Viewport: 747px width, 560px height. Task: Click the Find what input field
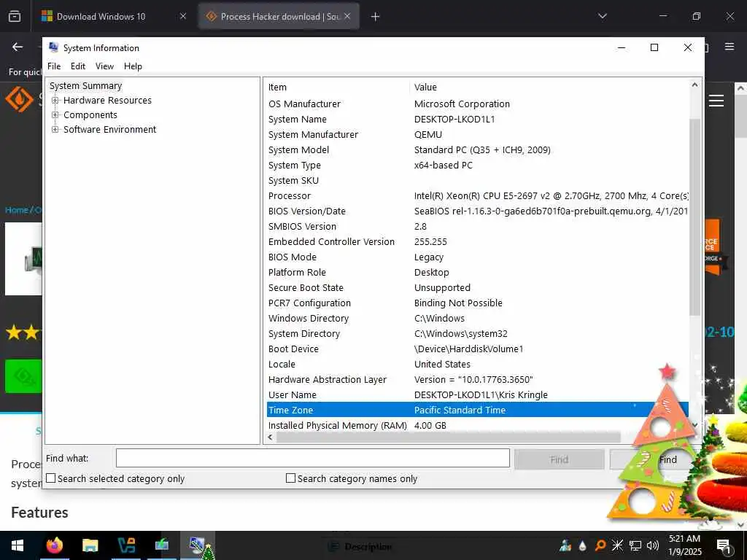[312, 458]
